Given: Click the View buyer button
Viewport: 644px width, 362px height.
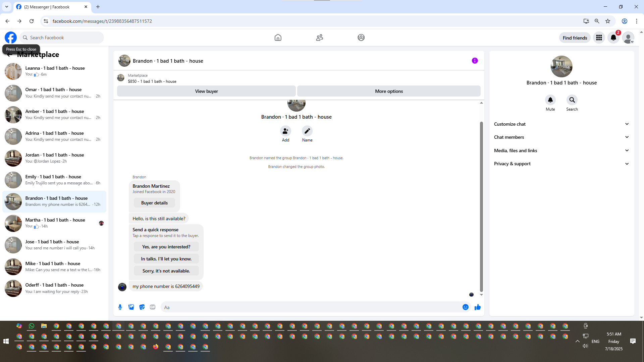Looking at the screenshot, I should pyautogui.click(x=206, y=91).
